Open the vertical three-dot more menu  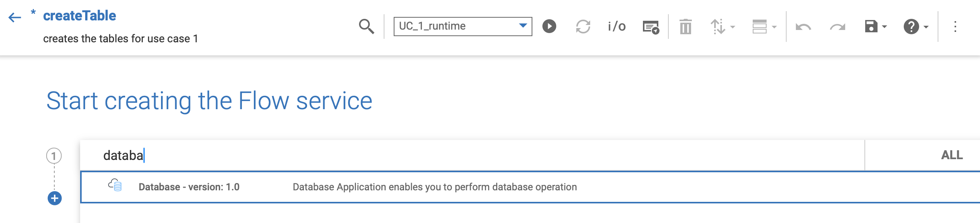[955, 27]
